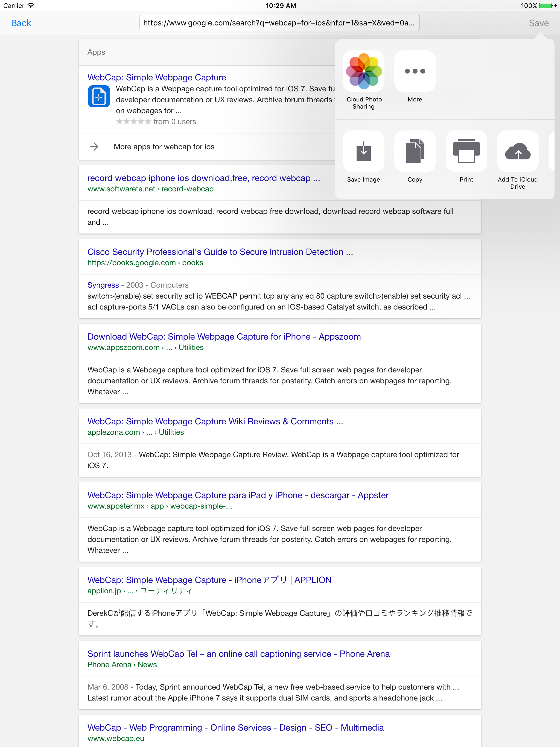Tap Phone Arena News breadcrumb

tap(122, 665)
